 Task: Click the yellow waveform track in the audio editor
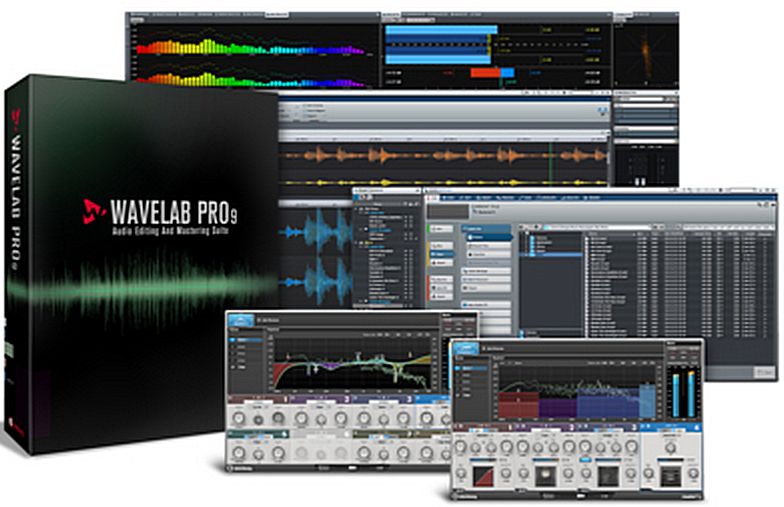(445, 182)
